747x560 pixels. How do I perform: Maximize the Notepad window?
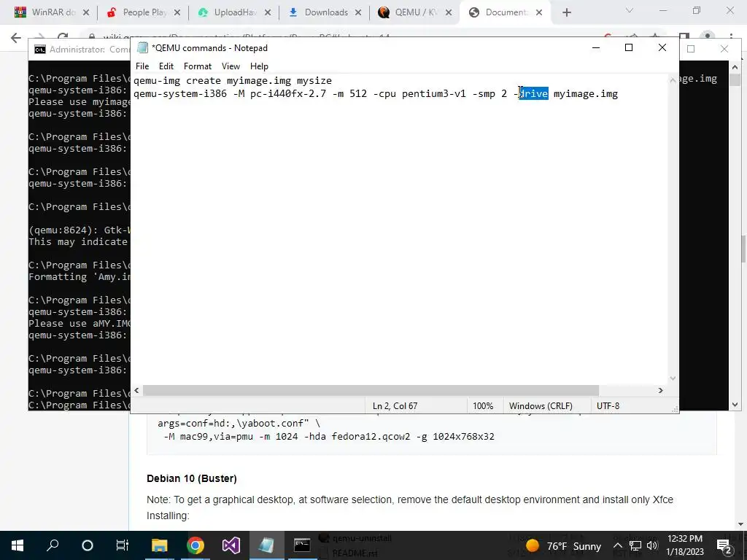[x=629, y=47]
